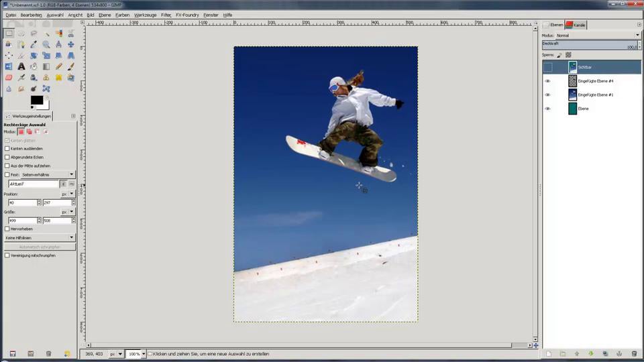Enable Kanten ausblenden checkbox
The width and height of the screenshot is (644, 362).
tap(7, 149)
